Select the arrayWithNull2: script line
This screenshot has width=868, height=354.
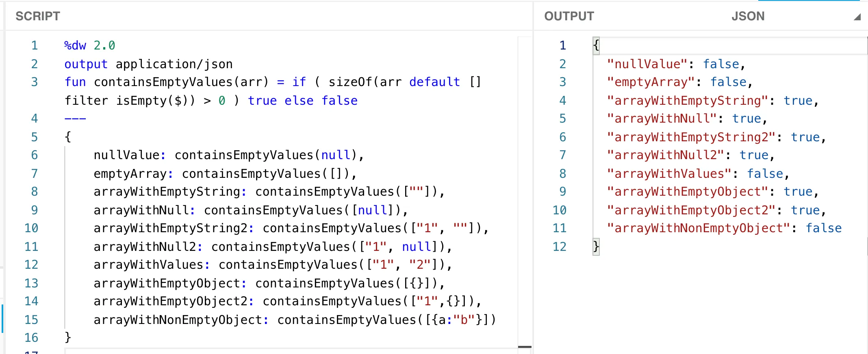click(273, 247)
